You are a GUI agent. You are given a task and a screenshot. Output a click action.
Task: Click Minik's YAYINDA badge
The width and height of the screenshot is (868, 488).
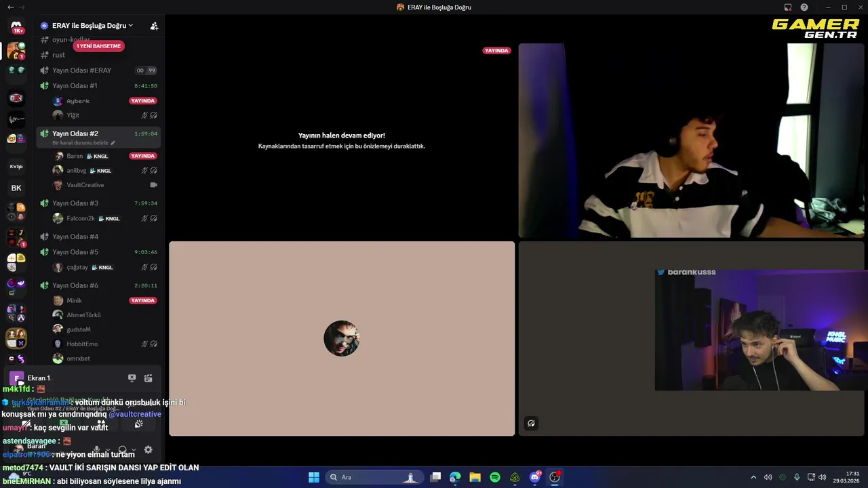coord(143,300)
